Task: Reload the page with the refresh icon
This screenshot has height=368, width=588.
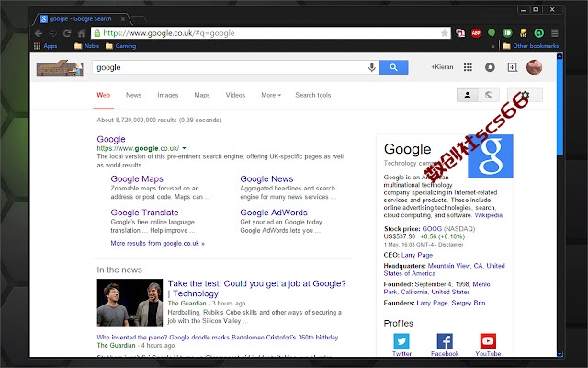Action: pos(67,33)
